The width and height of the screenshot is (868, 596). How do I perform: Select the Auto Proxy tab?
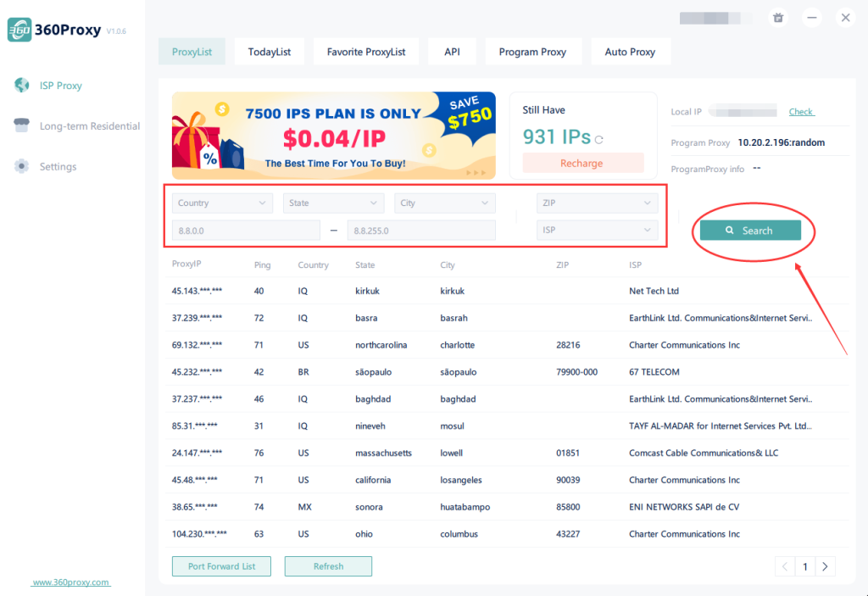pos(630,52)
